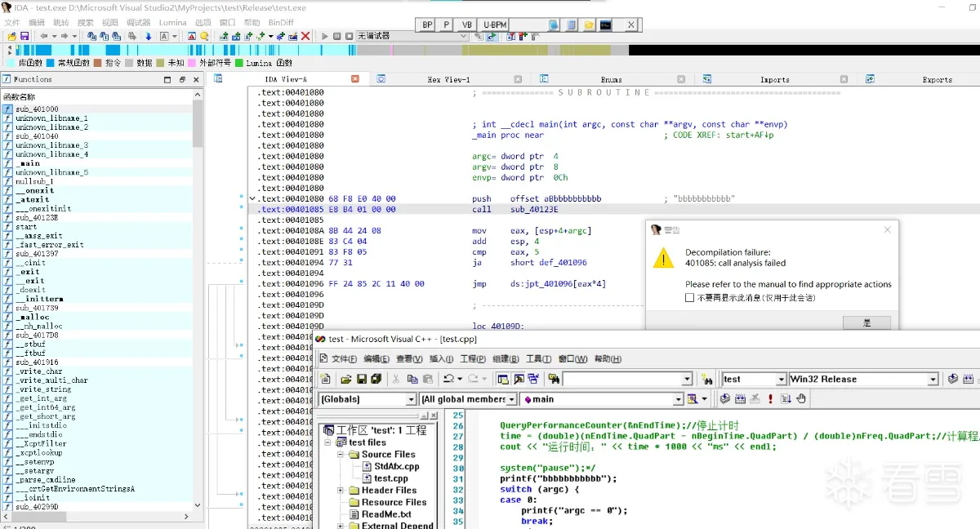Click the hand breakpoint icon in Visual C++
Image resolution: width=980 pixels, height=529 pixels.
click(x=801, y=399)
